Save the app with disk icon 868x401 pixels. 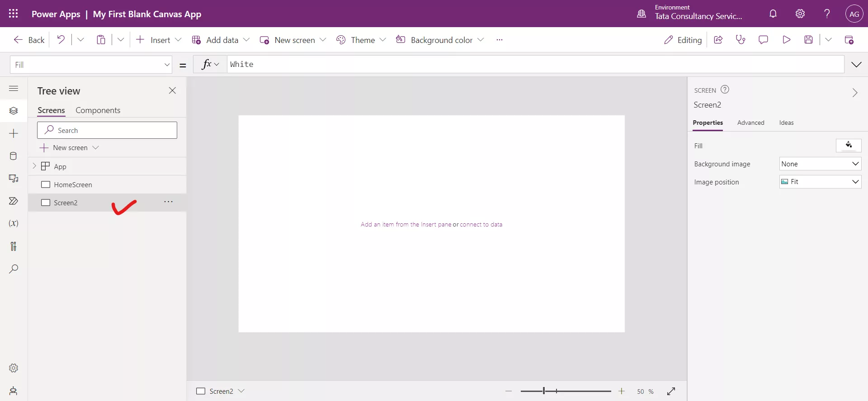[809, 40]
